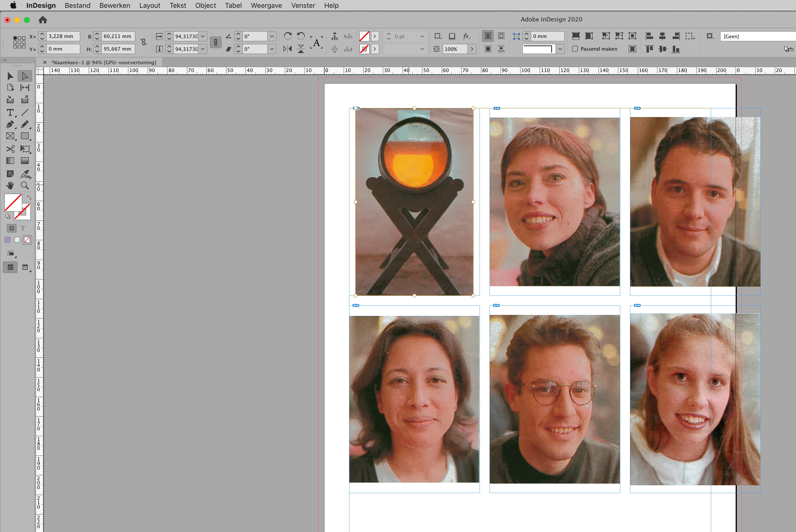Select the Type tool
Viewport: 796px width, 532px height.
[x=10, y=112]
